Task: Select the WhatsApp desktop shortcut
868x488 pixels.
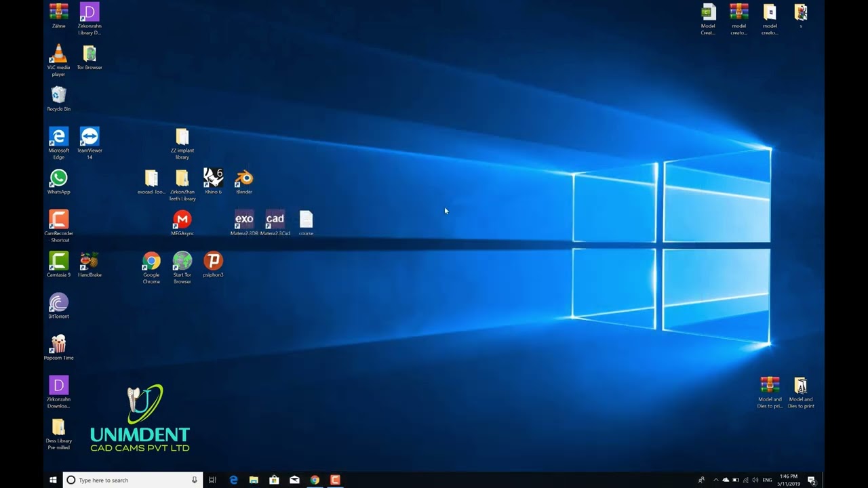Action: pyautogui.click(x=58, y=182)
